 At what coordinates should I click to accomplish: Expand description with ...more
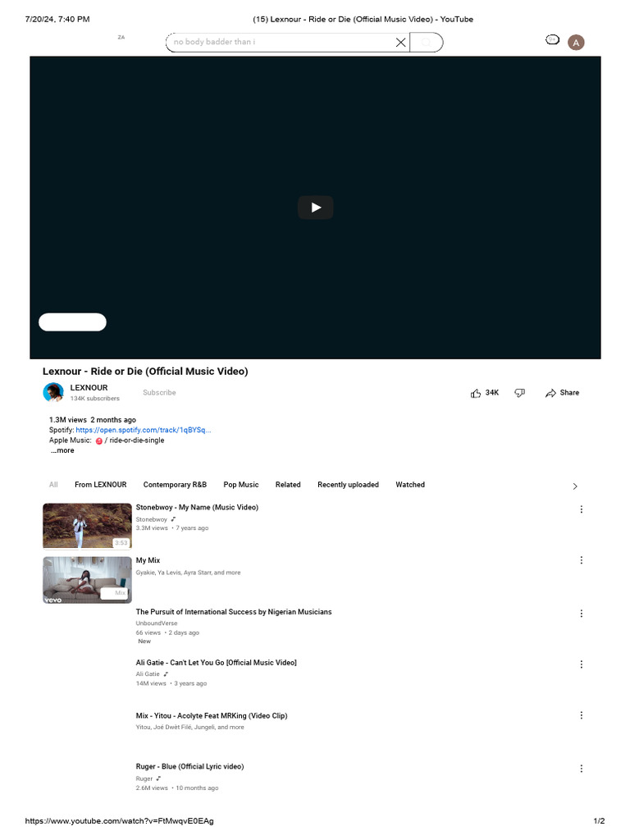(62, 450)
